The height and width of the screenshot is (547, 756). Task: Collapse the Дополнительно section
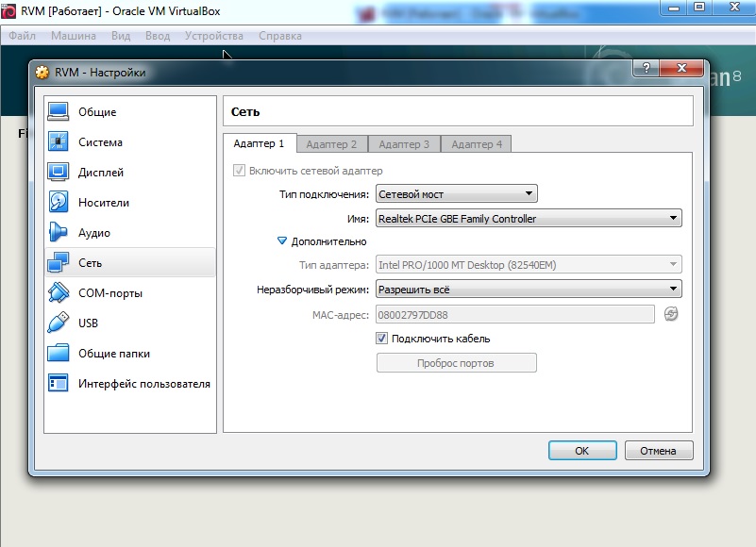[282, 241]
